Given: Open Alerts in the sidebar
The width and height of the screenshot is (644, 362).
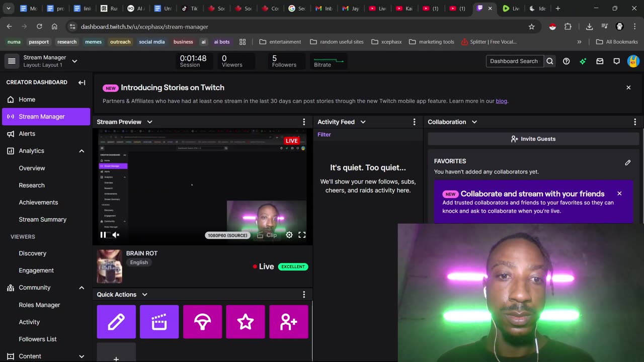Looking at the screenshot, I should (46, 134).
